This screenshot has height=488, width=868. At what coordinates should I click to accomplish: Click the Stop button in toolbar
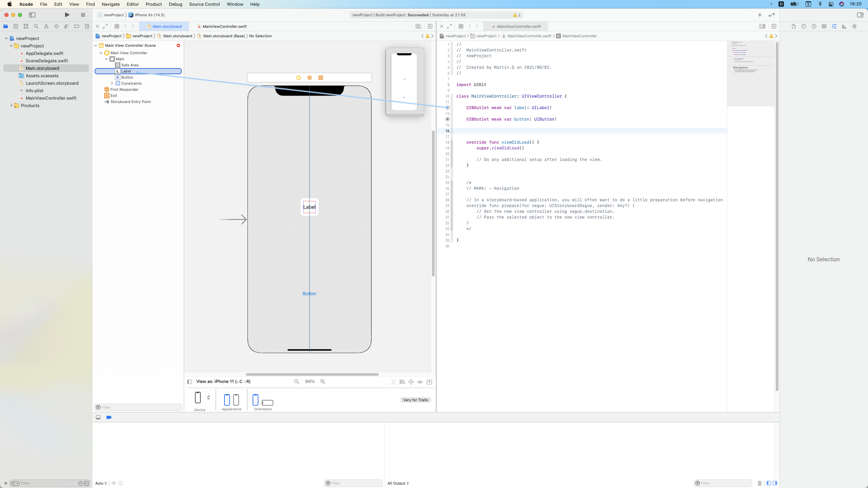[83, 15]
